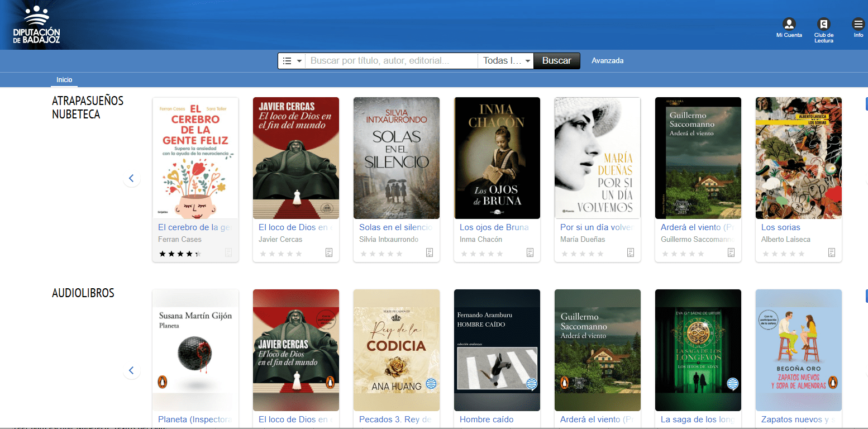Open Los ojos de Bruna book cover
Screen dimensions: 868x429
pos(497,158)
